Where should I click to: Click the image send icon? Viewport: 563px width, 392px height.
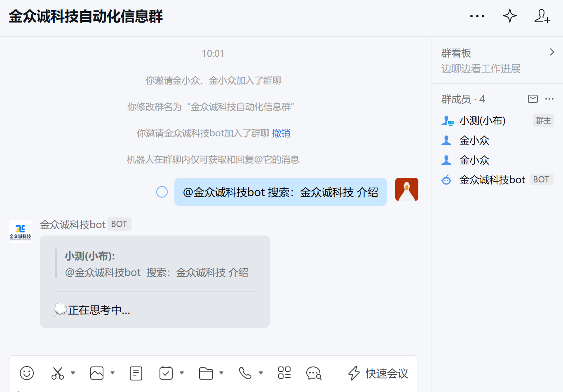[x=97, y=373]
